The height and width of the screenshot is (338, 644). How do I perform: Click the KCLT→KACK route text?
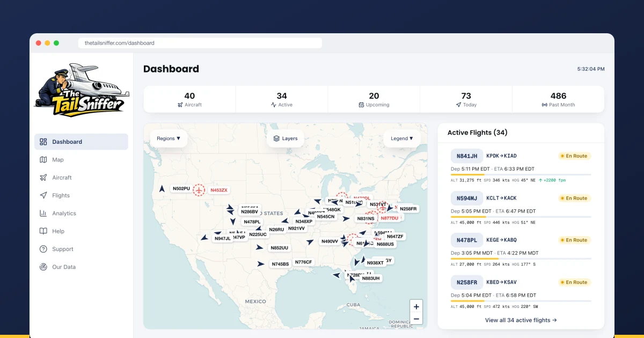(501, 198)
